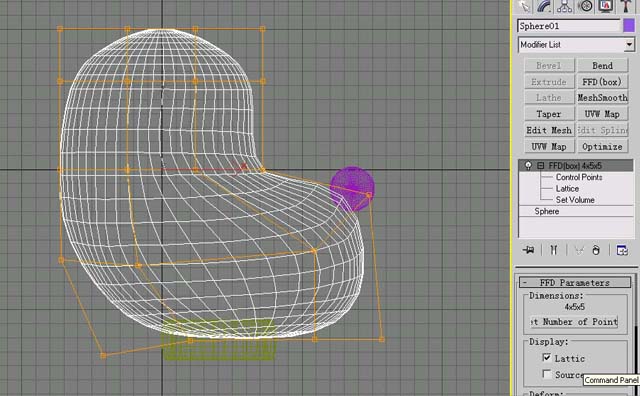Screen dimensions: 640x396
Task: Open the purple object color swatch
Action: pos(629,26)
